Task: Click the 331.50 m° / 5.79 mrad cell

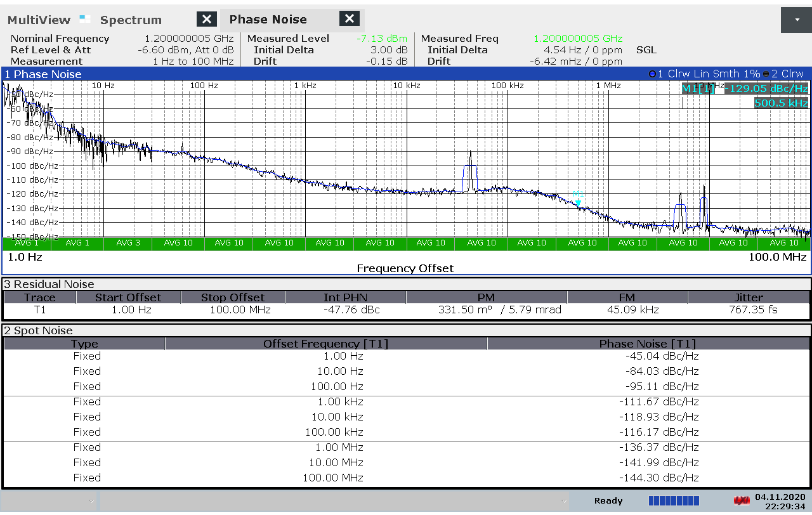Action: click(499, 310)
